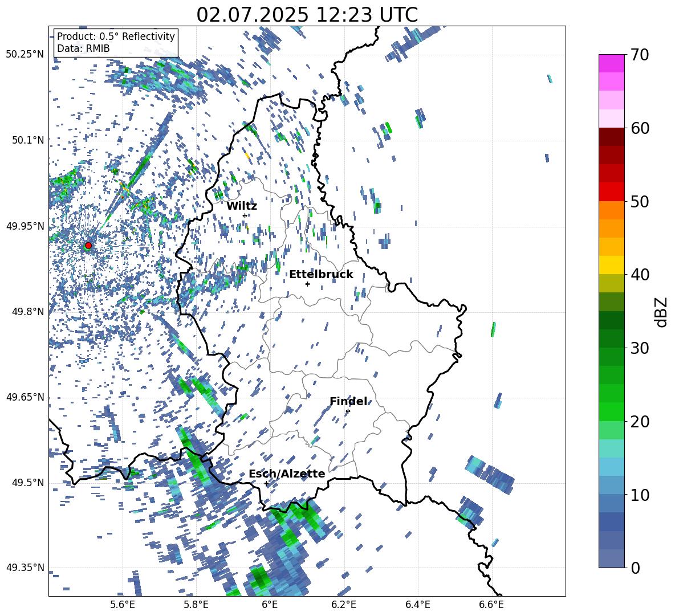Click the 30 tick on colorbar
The width and height of the screenshot is (675, 616).
(640, 348)
